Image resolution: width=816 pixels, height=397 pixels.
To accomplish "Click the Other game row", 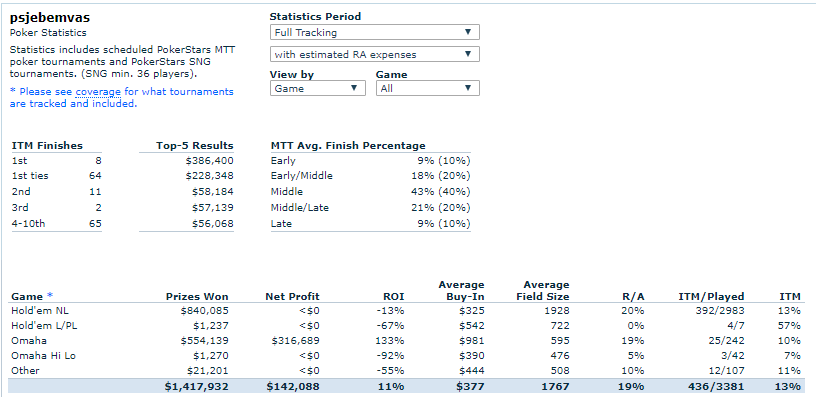I will (x=406, y=370).
